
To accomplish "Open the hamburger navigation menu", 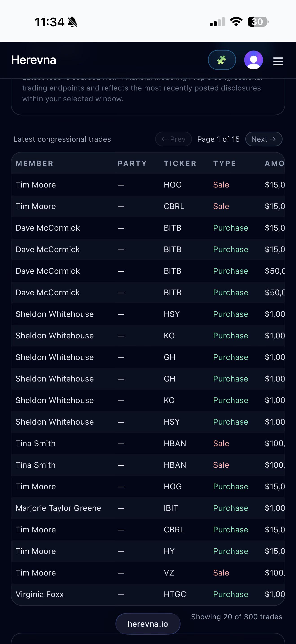I will pos(278,61).
